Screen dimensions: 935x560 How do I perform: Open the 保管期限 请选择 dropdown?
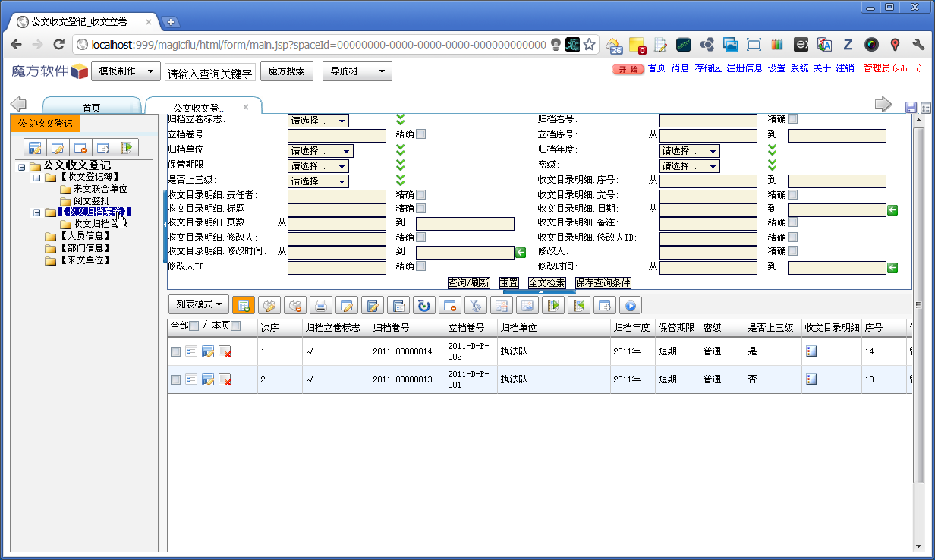point(318,166)
